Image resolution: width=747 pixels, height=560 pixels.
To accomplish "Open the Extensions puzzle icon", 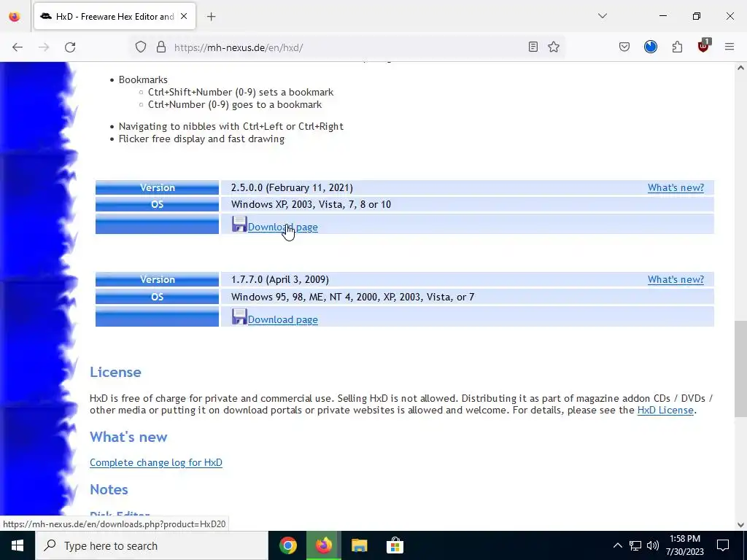I will (x=677, y=47).
